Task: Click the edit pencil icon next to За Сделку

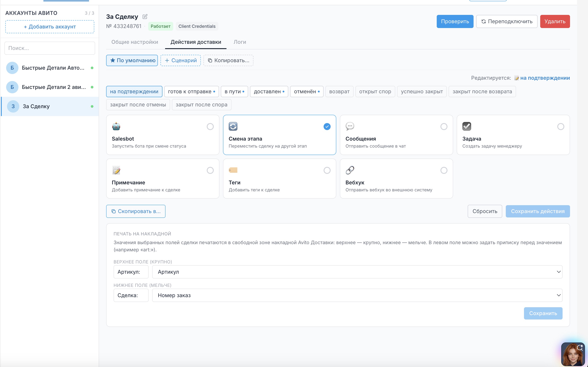Action: [x=145, y=16]
